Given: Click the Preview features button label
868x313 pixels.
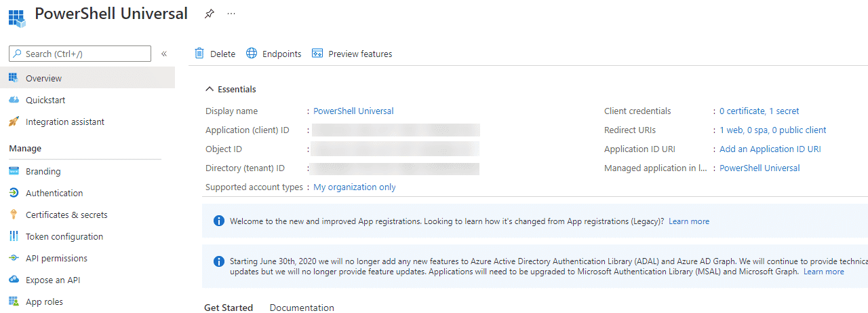Looking at the screenshot, I should tap(360, 54).
